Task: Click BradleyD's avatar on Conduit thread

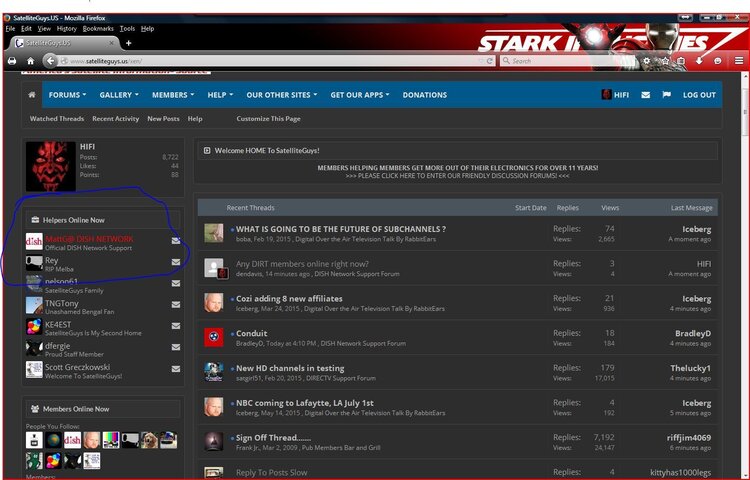Action: 214,337
